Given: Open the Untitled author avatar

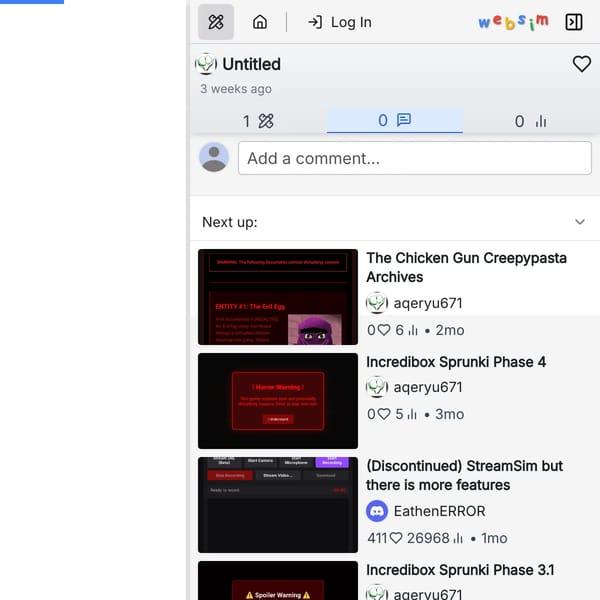Looking at the screenshot, I should pos(206,64).
